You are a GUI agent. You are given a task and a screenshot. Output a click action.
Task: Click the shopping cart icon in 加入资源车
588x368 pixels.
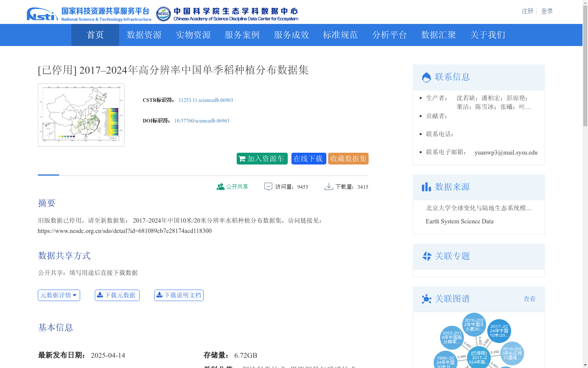(x=242, y=159)
